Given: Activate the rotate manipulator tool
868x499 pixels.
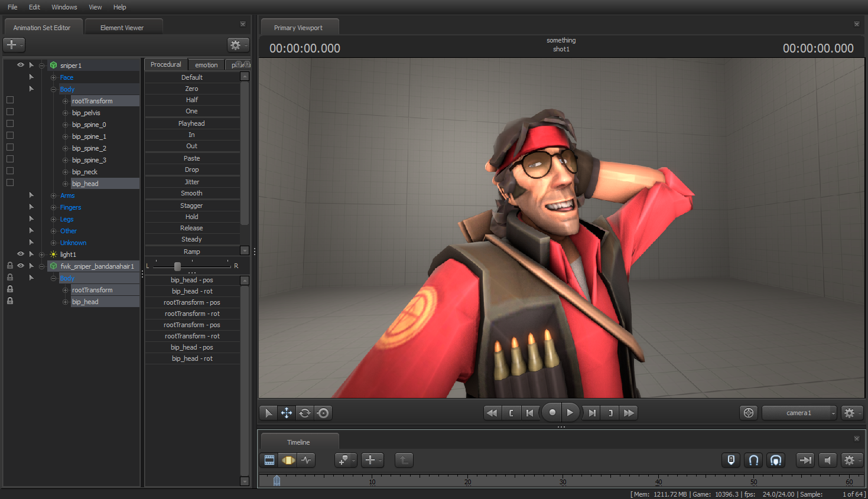Looking at the screenshot, I should [305, 413].
